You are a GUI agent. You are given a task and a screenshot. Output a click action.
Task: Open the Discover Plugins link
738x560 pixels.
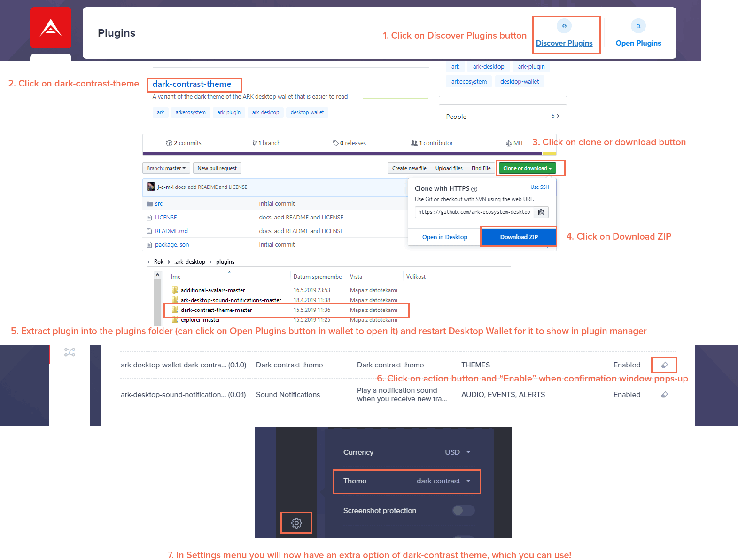(564, 43)
